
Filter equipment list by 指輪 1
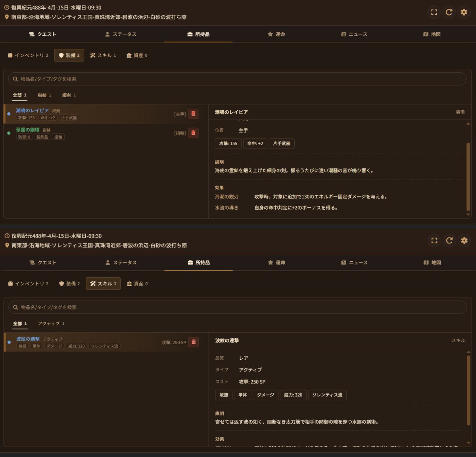point(44,95)
